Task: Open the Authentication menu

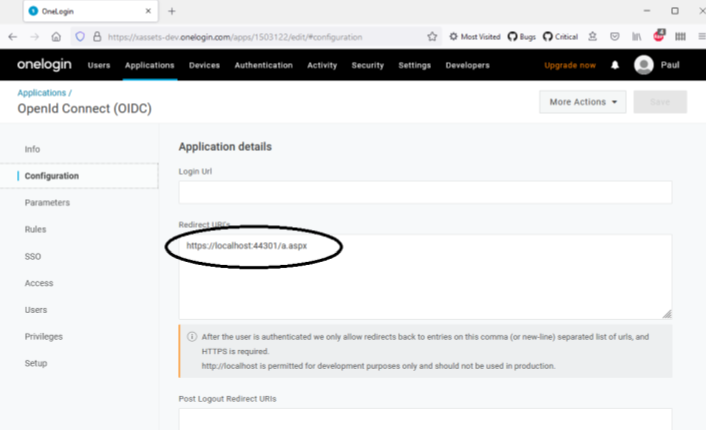Action: click(263, 65)
